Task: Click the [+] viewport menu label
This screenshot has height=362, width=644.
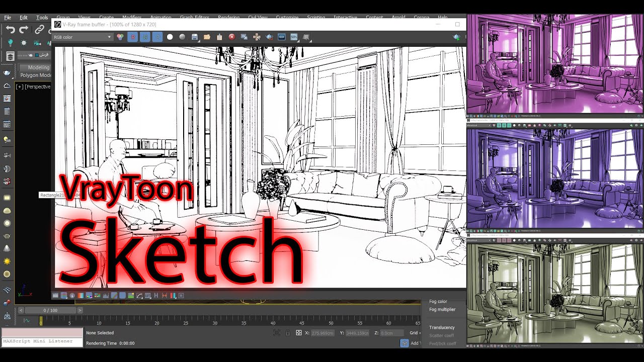Action: (20, 86)
